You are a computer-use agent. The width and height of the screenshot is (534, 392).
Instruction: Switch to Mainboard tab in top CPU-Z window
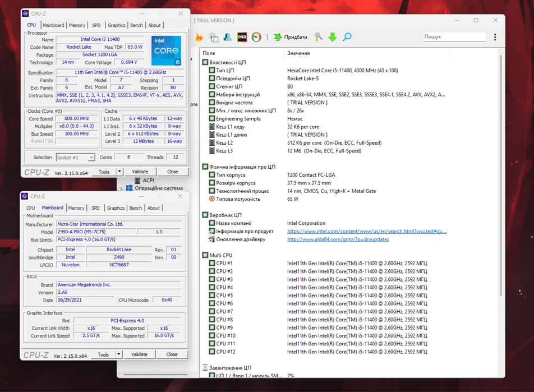[x=53, y=25]
